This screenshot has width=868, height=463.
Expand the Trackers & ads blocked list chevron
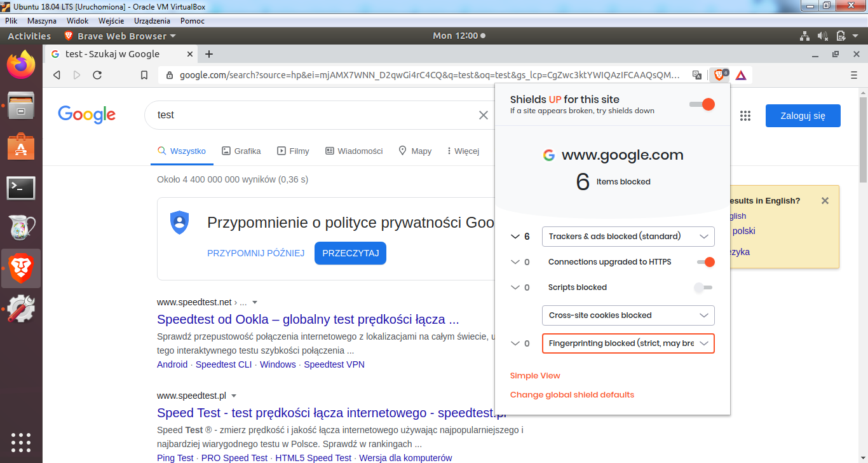click(x=515, y=237)
